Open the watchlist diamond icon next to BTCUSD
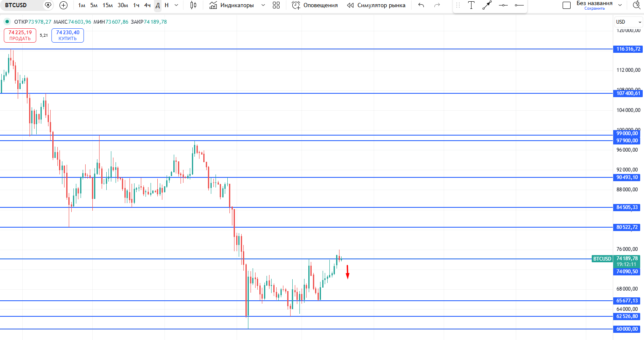The image size is (644, 340). tap(48, 5)
